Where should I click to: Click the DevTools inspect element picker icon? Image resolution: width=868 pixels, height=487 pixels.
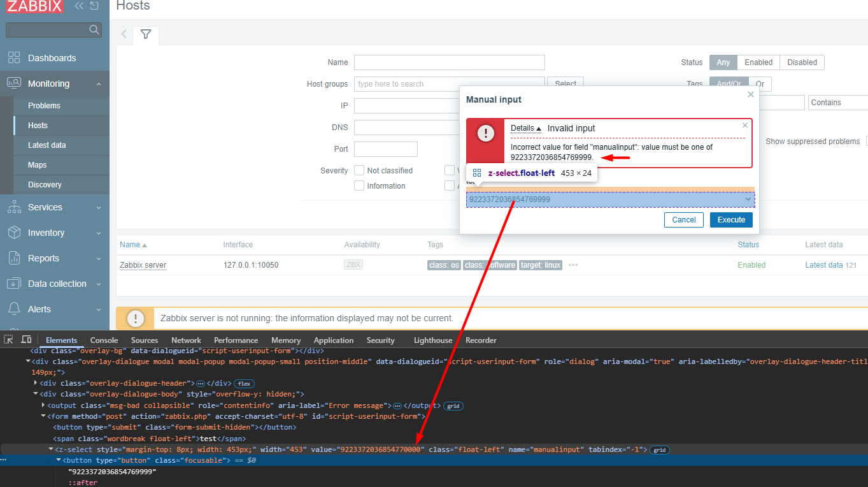tap(8, 340)
